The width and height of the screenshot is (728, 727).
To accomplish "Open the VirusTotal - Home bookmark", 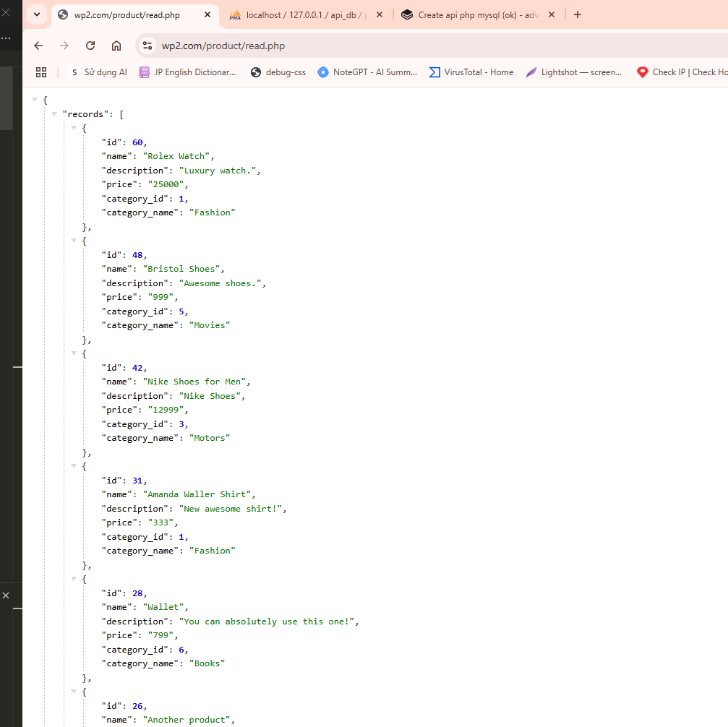I will click(x=471, y=72).
